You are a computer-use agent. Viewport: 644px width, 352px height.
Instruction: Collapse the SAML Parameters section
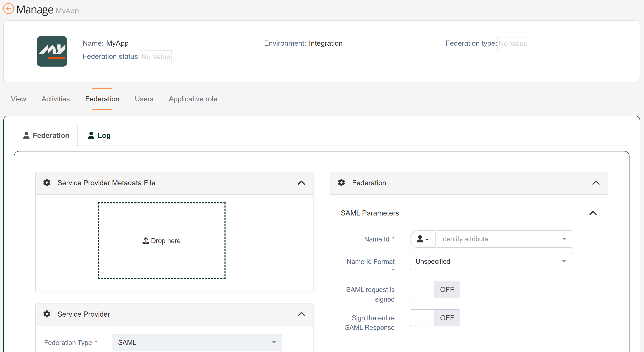pos(593,213)
